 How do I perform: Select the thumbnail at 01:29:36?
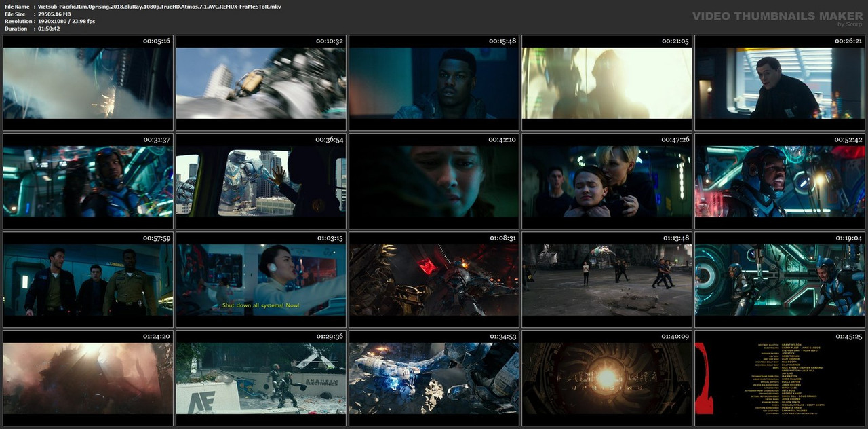pyautogui.click(x=261, y=377)
